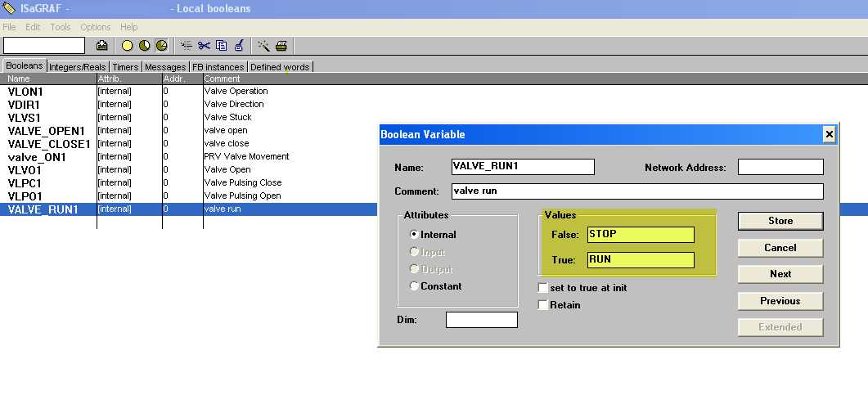This screenshot has height=400, width=868.
Task: Click the Comment field with 'valve run'
Action: [x=638, y=191]
